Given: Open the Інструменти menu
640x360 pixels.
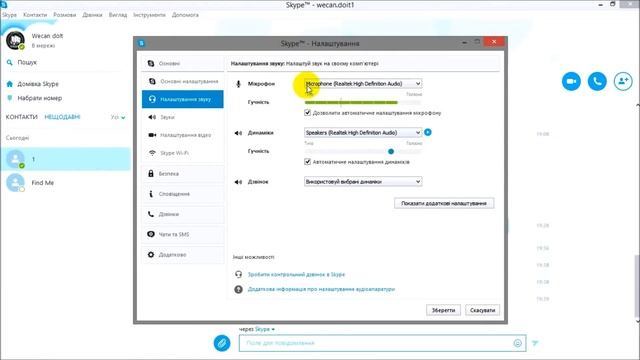Looking at the screenshot, I should point(149,15).
